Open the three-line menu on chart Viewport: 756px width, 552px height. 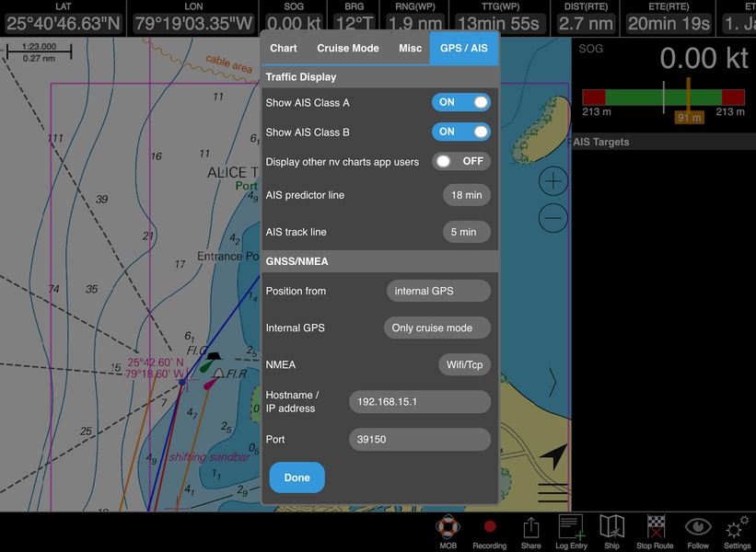point(553,493)
